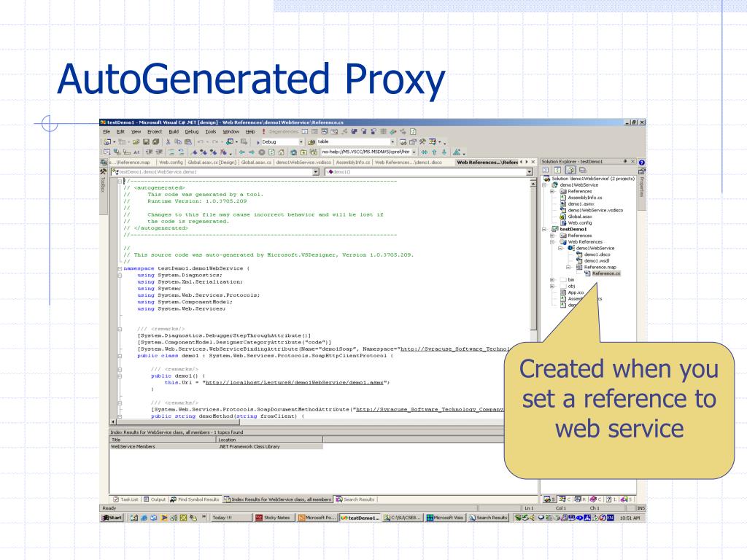Collapse the Web References folder node
Viewport: 747px width, 560px height.
[x=552, y=242]
